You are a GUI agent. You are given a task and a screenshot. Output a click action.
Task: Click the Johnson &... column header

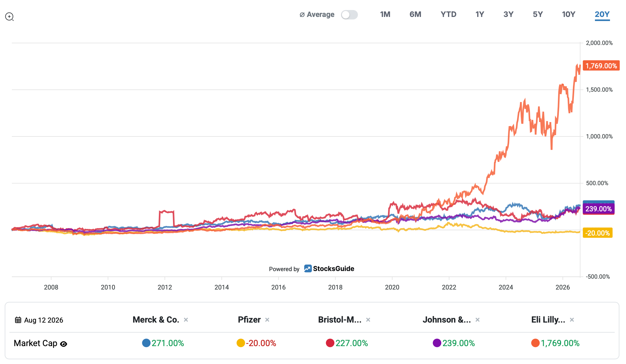pyautogui.click(x=447, y=320)
